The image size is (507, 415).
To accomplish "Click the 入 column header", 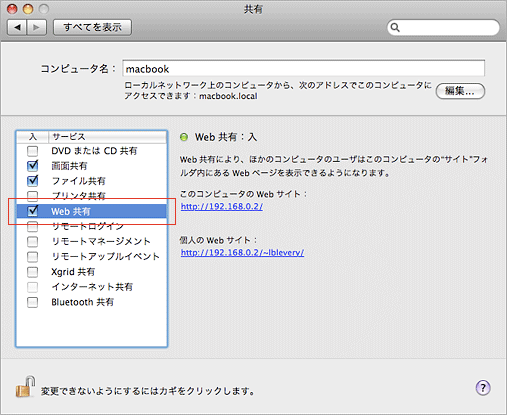I will pos(33,137).
